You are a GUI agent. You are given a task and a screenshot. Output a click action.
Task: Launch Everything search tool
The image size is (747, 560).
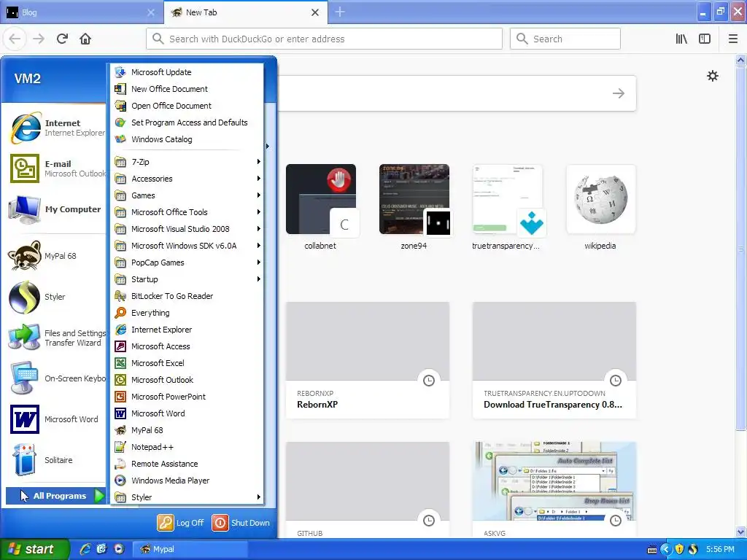pyautogui.click(x=187, y=313)
